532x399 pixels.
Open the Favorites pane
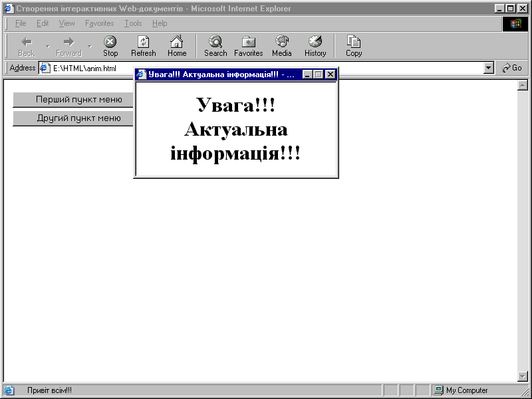248,47
